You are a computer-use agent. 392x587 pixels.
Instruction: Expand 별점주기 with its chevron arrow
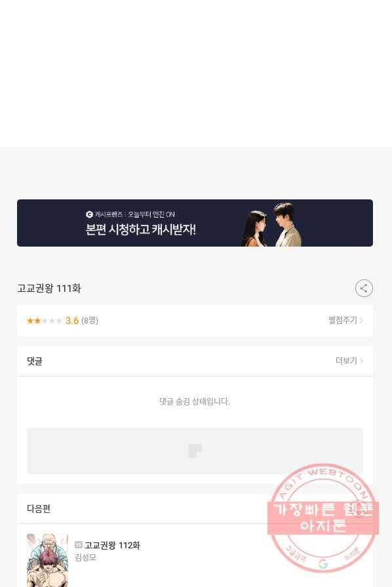(361, 321)
